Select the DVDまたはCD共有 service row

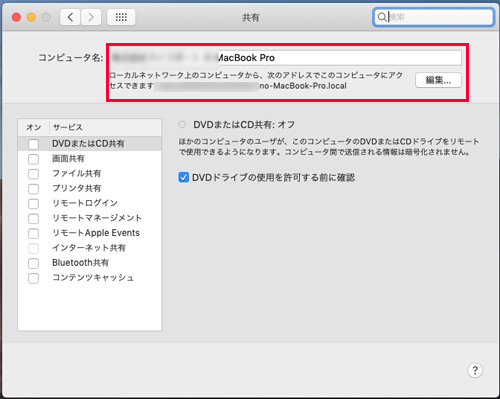pos(90,144)
